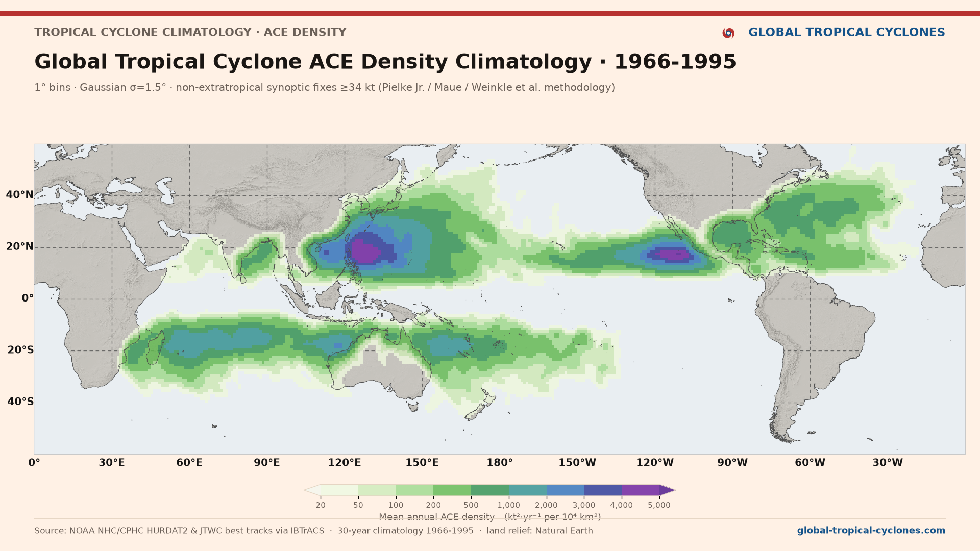Open the GLOBAL TROPICAL CYCLONES header link

(x=846, y=32)
